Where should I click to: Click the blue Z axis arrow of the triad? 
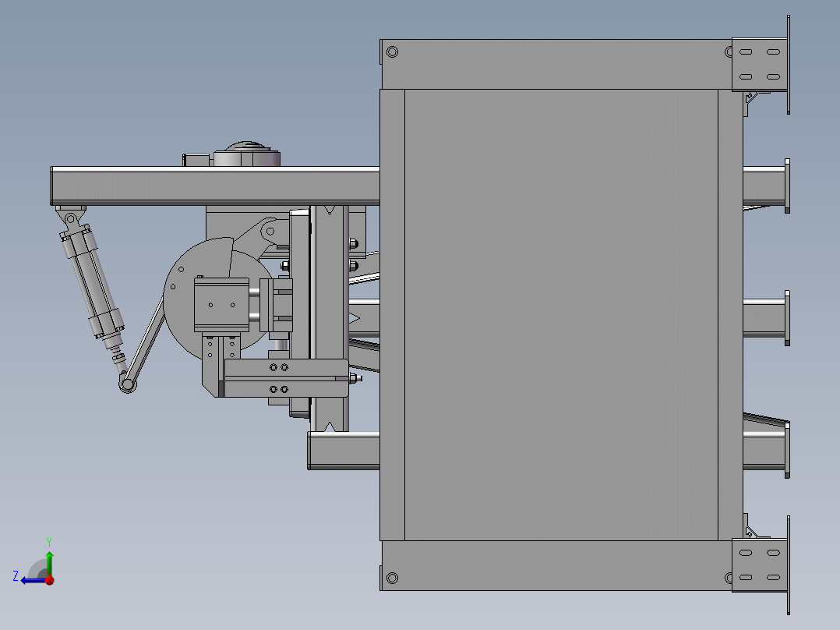point(32,580)
